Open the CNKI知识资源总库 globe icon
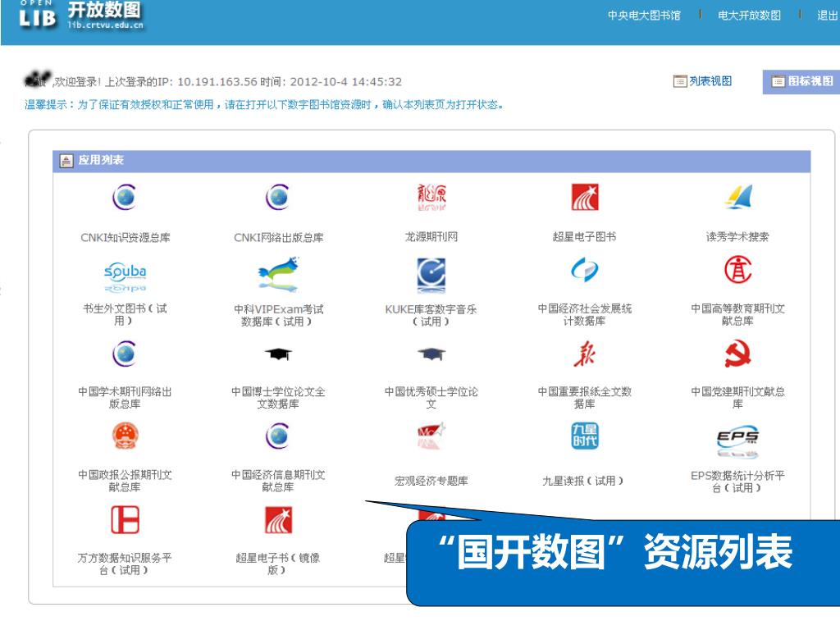The image size is (840, 630). (x=125, y=197)
